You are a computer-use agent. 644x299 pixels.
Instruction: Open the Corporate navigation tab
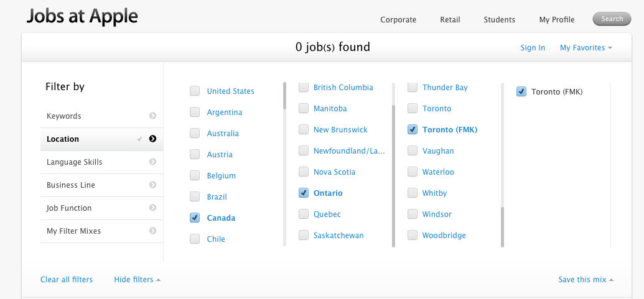[x=398, y=20]
